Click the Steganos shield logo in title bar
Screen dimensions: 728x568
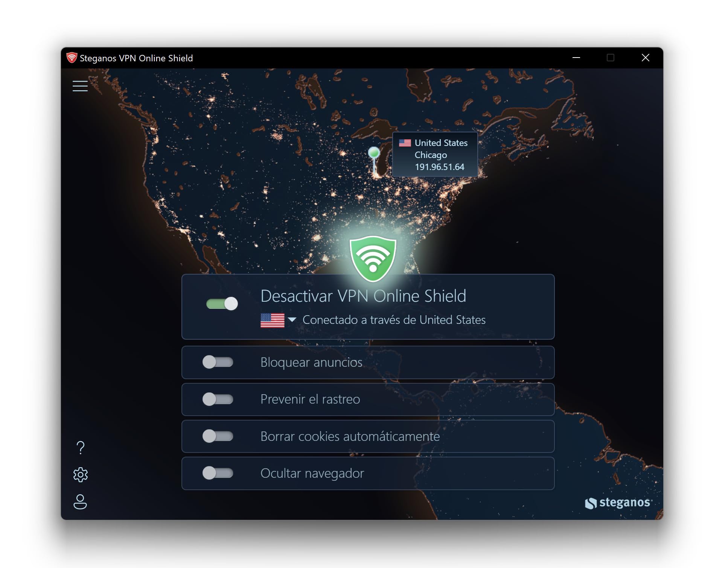(72, 58)
